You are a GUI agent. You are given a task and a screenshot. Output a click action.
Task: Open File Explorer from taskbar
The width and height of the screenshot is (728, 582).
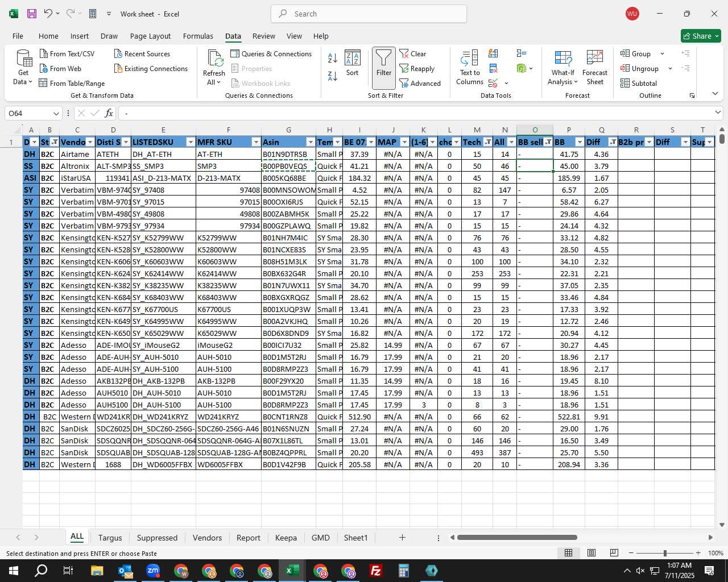pyautogui.click(x=97, y=571)
